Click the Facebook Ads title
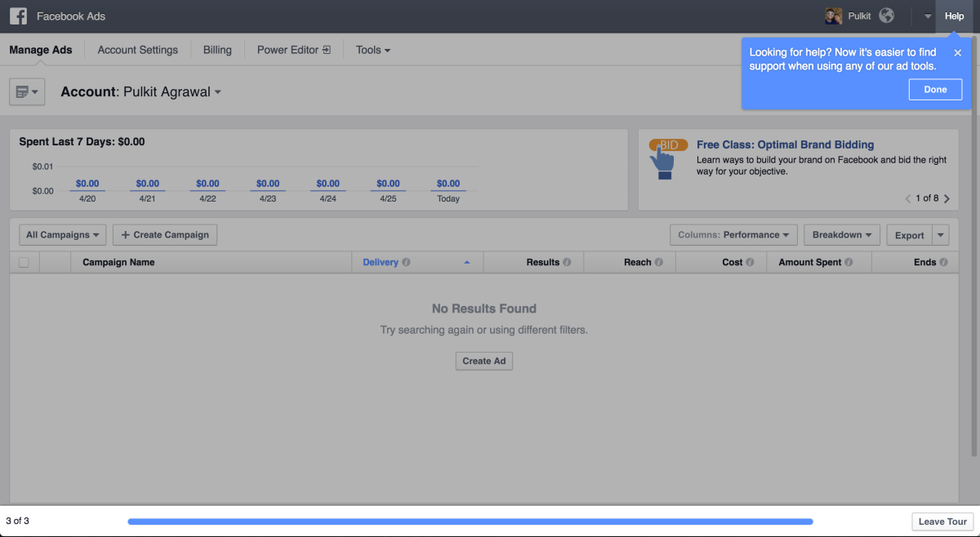The image size is (980, 537). click(71, 16)
